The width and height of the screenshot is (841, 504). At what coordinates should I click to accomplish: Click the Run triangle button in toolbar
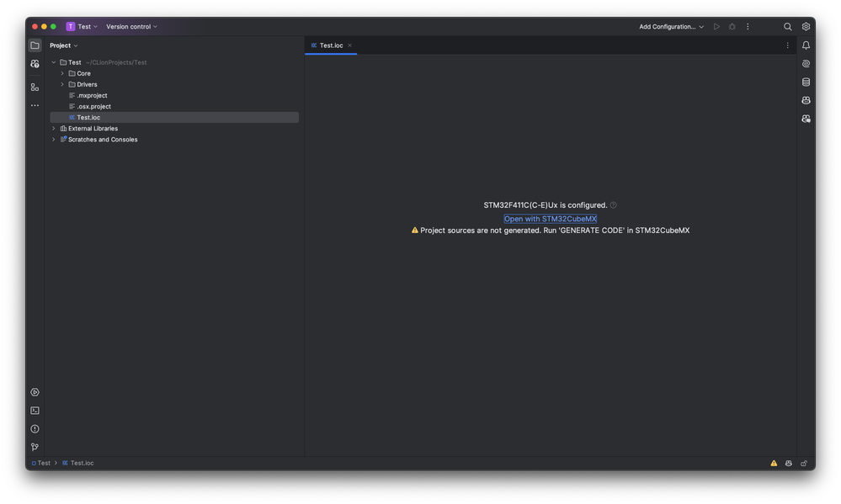point(716,26)
